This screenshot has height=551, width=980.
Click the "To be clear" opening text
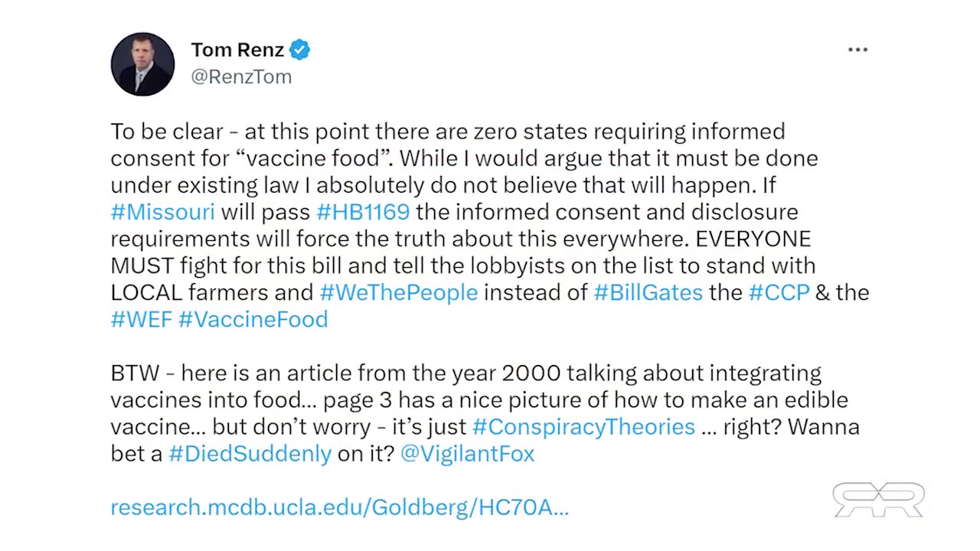(x=156, y=132)
